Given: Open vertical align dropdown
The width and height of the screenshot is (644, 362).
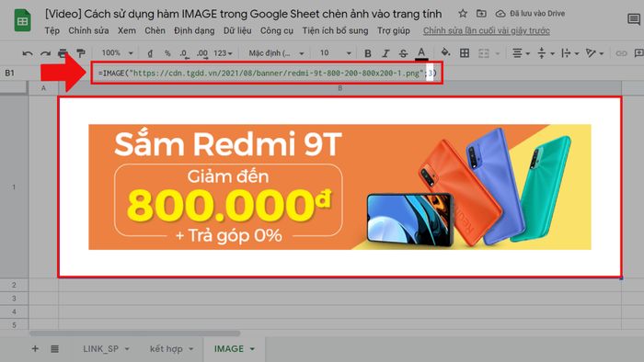Looking at the screenshot, I should pos(546,53).
